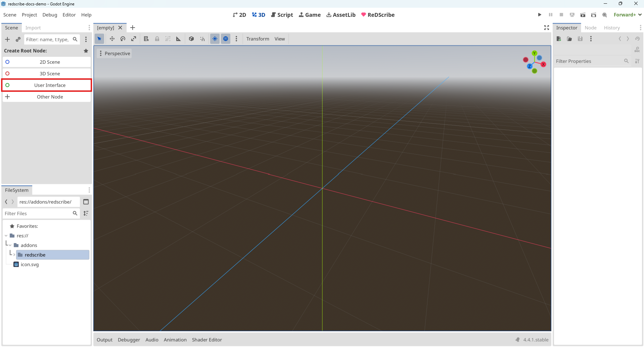This screenshot has height=347, width=644.
Task: Select the Move Mode tool
Action: pyautogui.click(x=112, y=39)
